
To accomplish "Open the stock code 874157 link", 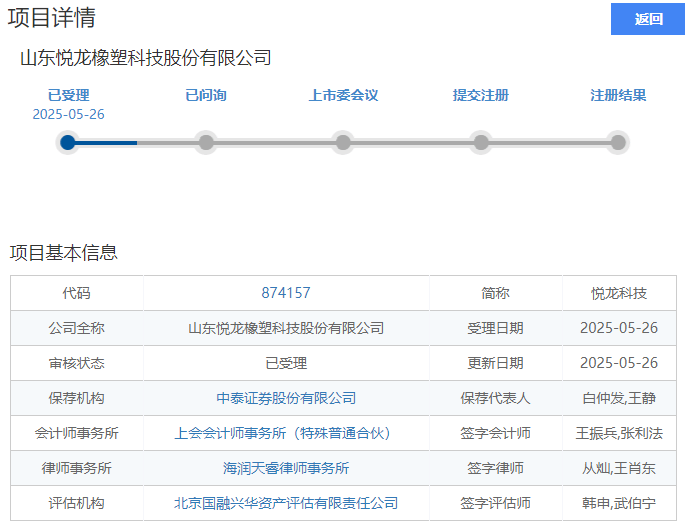I will click(x=286, y=293).
